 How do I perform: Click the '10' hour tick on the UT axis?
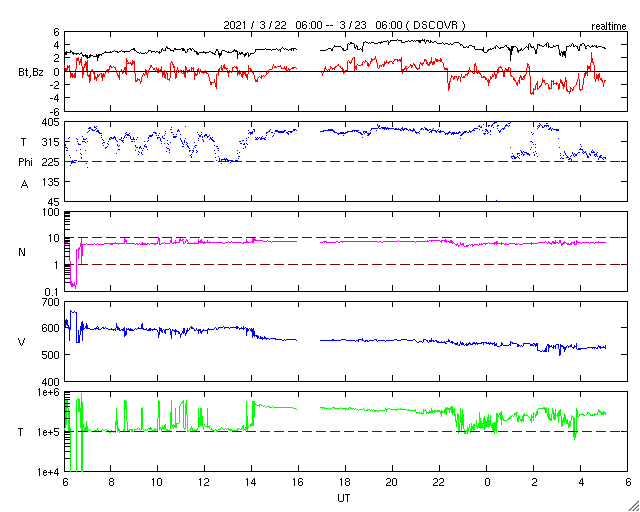tap(158, 482)
